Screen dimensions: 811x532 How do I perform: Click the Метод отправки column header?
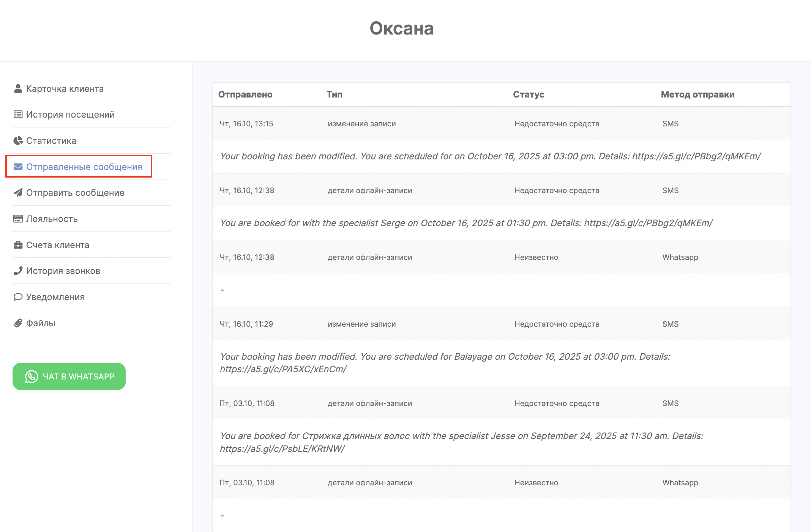point(697,94)
